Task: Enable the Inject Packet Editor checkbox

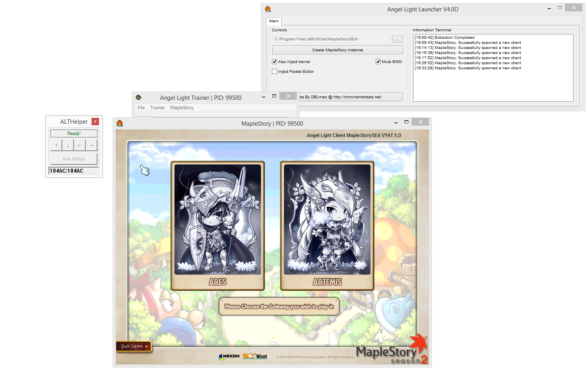Action: point(275,72)
